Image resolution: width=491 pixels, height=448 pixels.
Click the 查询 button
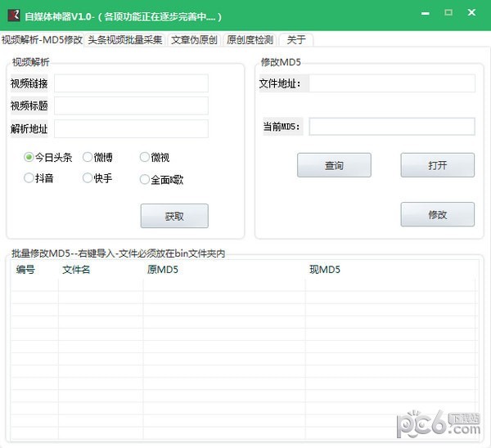pos(334,165)
